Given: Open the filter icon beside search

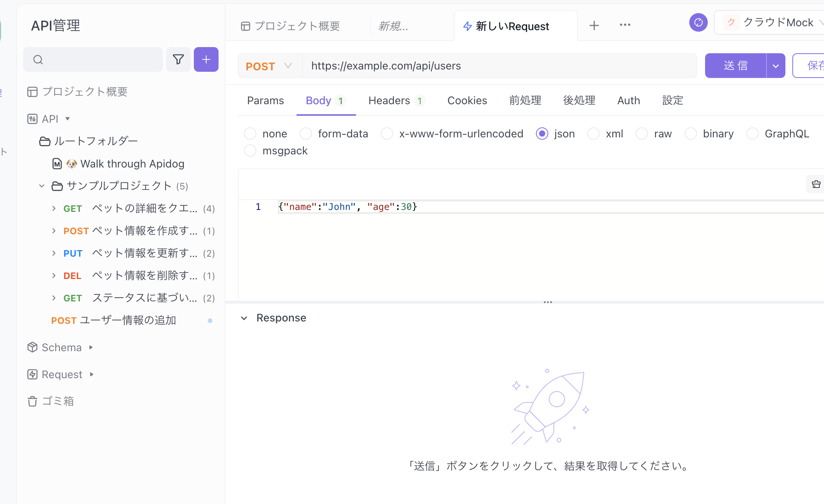Looking at the screenshot, I should (x=178, y=59).
